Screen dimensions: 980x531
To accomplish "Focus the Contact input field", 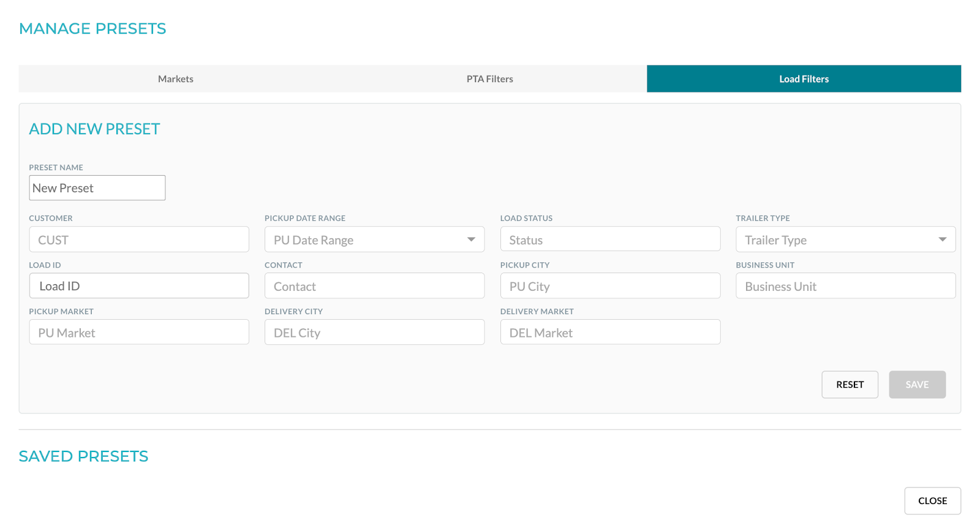I will [374, 286].
